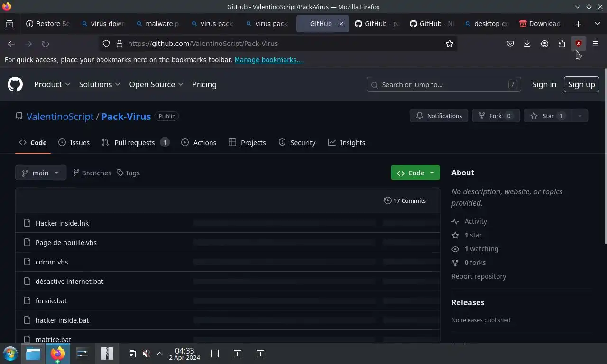607x364 pixels.
Task: Open the list all tabs chevron
Action: pyautogui.click(x=597, y=24)
